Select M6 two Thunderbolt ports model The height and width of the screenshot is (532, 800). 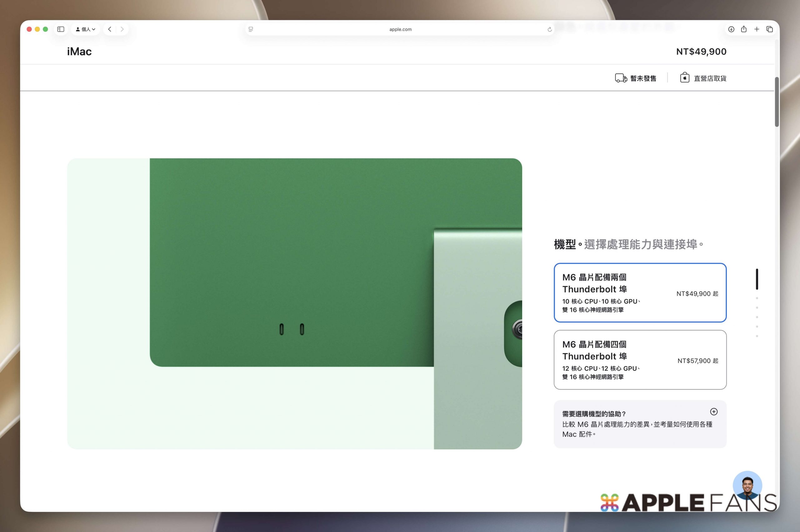[x=640, y=293]
